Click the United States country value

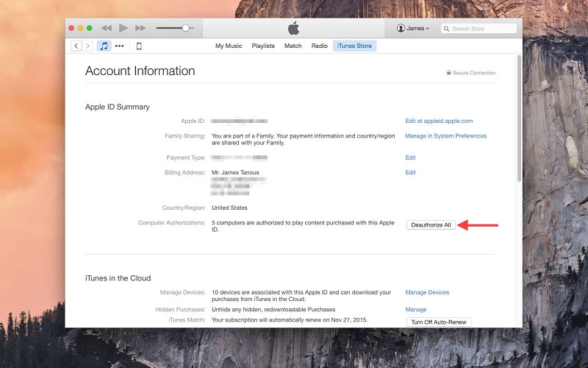[229, 208]
